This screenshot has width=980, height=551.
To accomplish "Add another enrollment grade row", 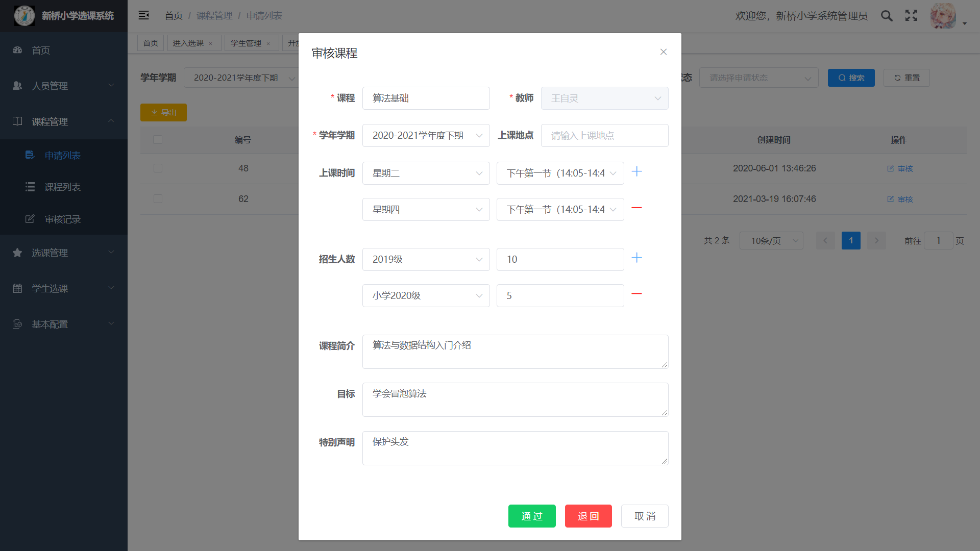I will pyautogui.click(x=636, y=258).
